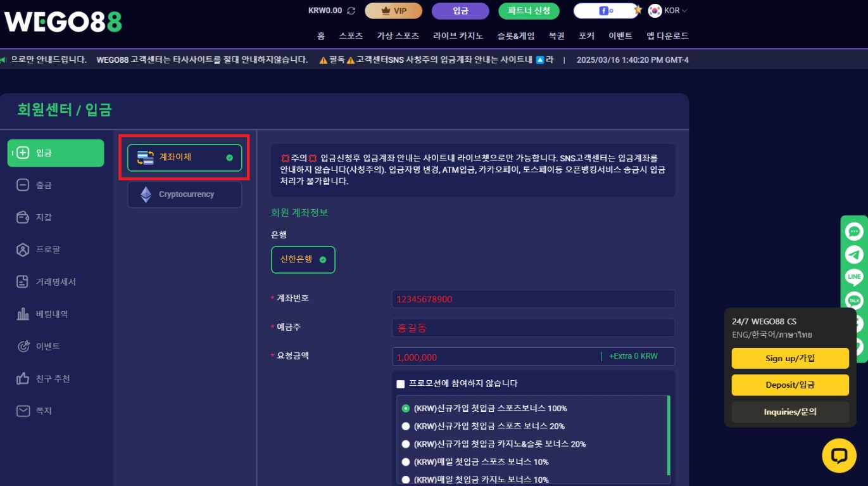Click the 출금 minus icon in sidebar
The image size is (868, 486).
[x=23, y=185]
